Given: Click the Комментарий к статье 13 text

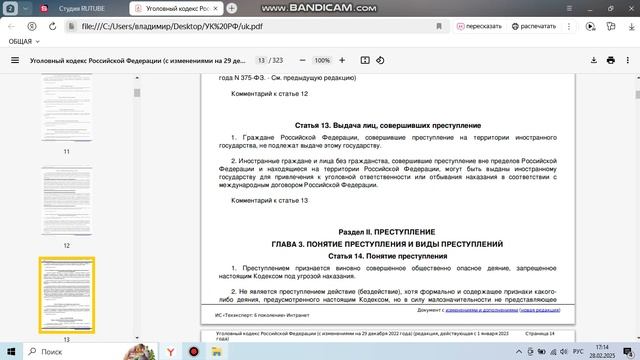Looking at the screenshot, I should click(x=269, y=200).
